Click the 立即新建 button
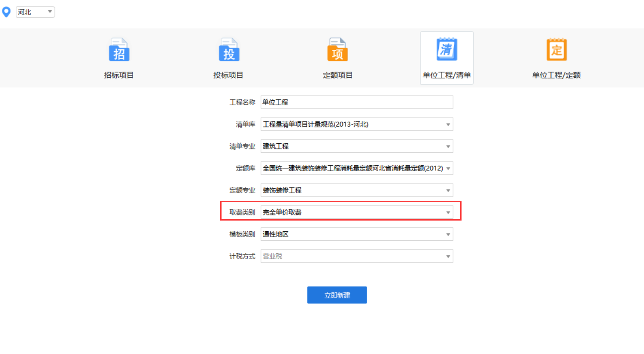 coord(337,295)
